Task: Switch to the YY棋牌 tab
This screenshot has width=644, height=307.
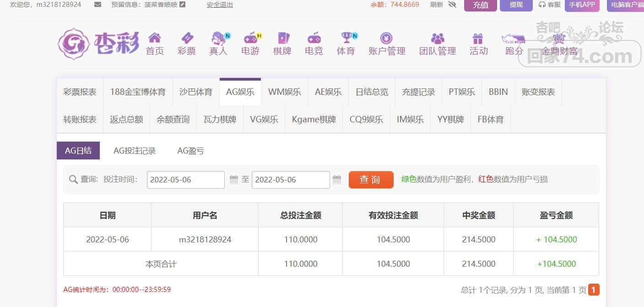Action: (x=451, y=120)
